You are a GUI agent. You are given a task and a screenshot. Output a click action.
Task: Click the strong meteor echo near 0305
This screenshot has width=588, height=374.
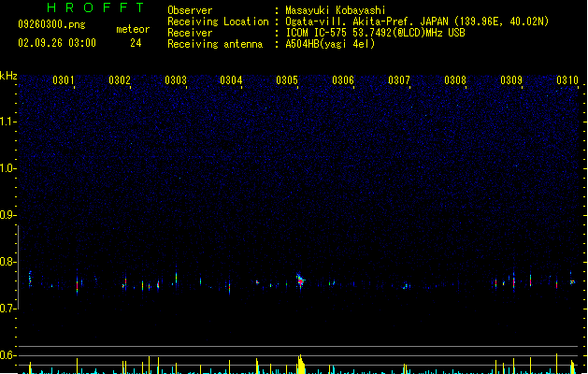(300, 281)
